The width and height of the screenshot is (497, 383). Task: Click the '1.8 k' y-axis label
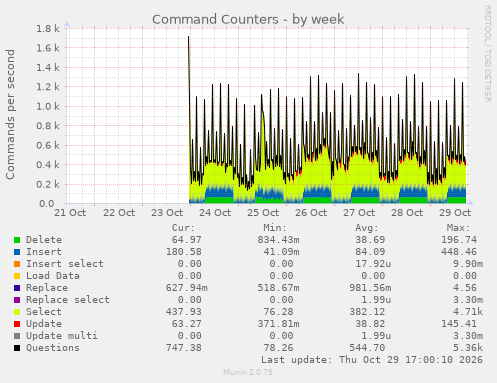coord(48,29)
